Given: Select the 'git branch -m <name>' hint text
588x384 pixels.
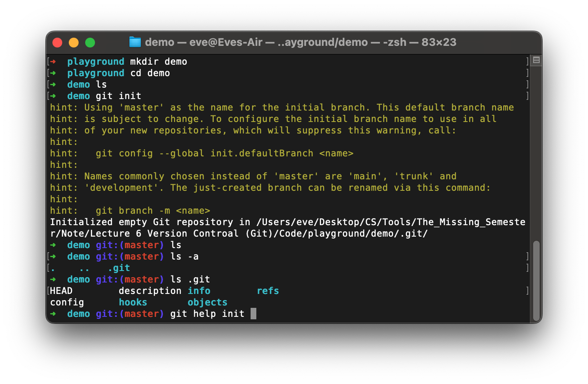Looking at the screenshot, I should pyautogui.click(x=154, y=210).
